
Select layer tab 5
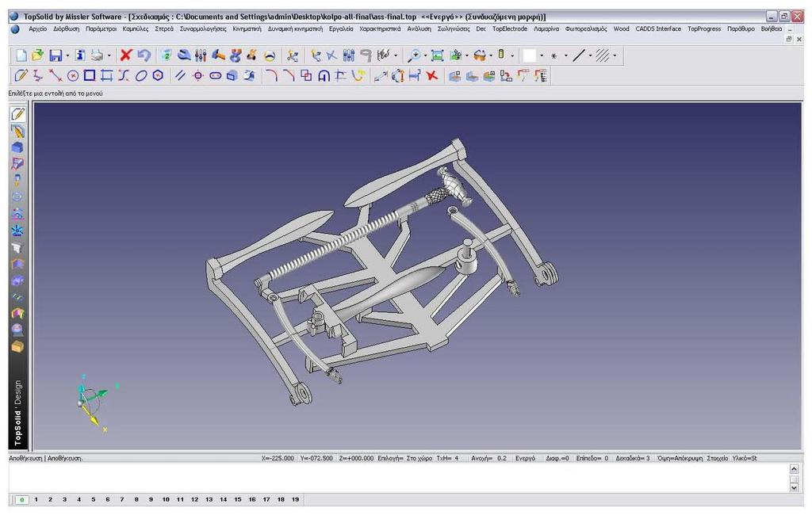tap(94, 500)
